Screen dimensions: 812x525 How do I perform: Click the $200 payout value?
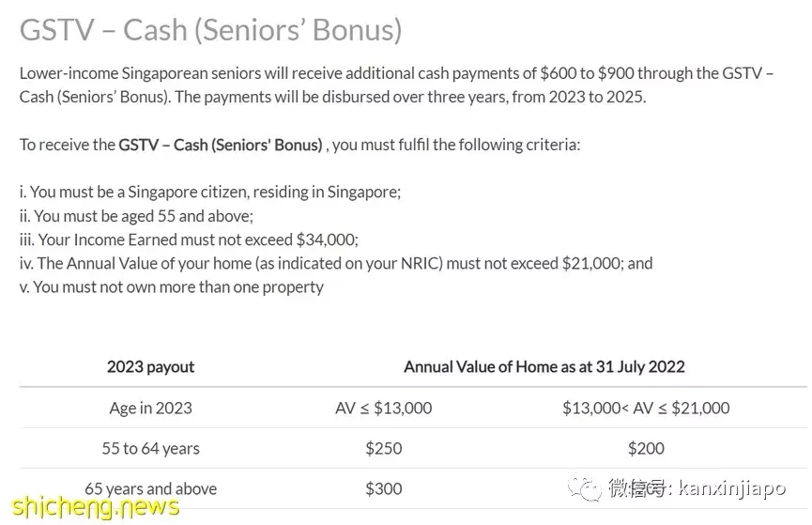click(x=646, y=448)
